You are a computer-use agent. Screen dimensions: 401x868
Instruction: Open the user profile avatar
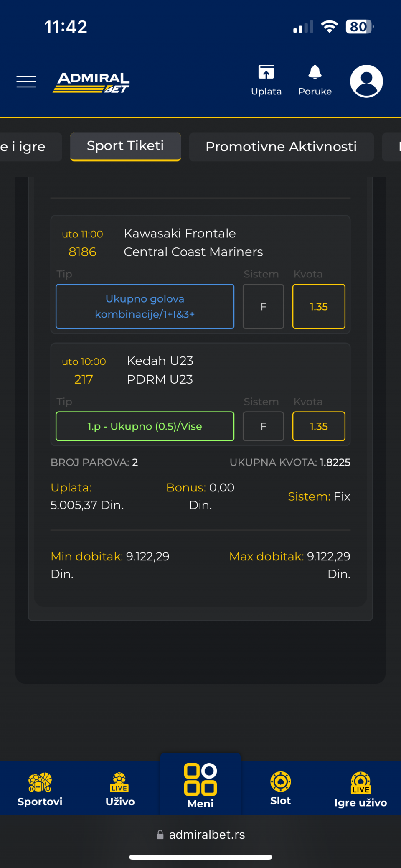(x=366, y=81)
